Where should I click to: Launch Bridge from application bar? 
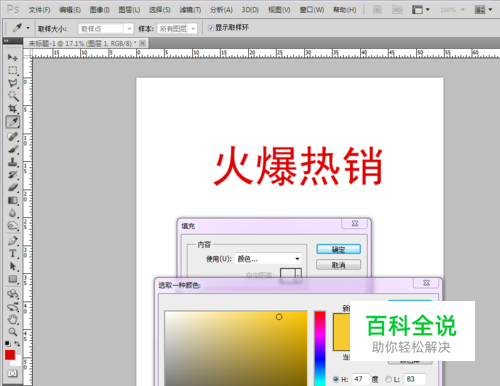point(377,10)
